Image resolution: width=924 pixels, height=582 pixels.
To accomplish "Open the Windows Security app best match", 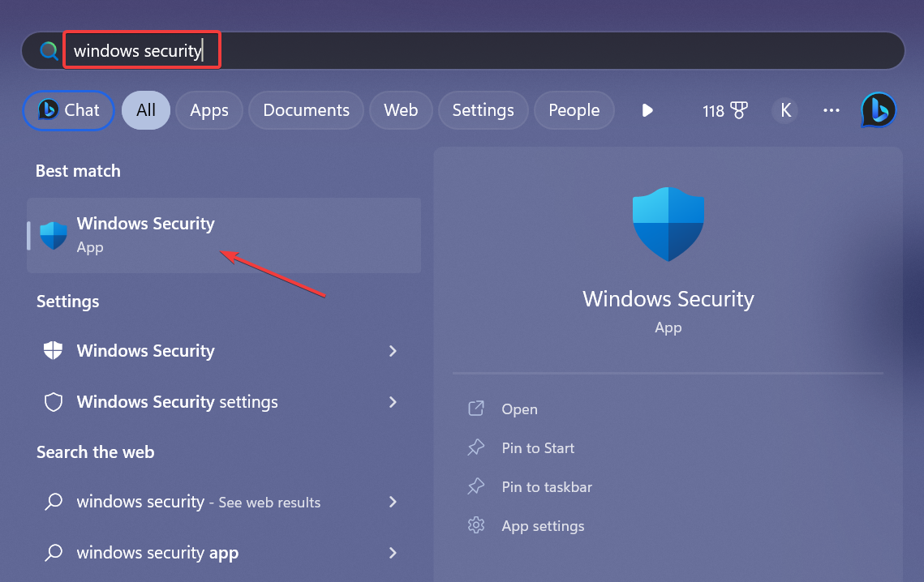I will pyautogui.click(x=224, y=235).
